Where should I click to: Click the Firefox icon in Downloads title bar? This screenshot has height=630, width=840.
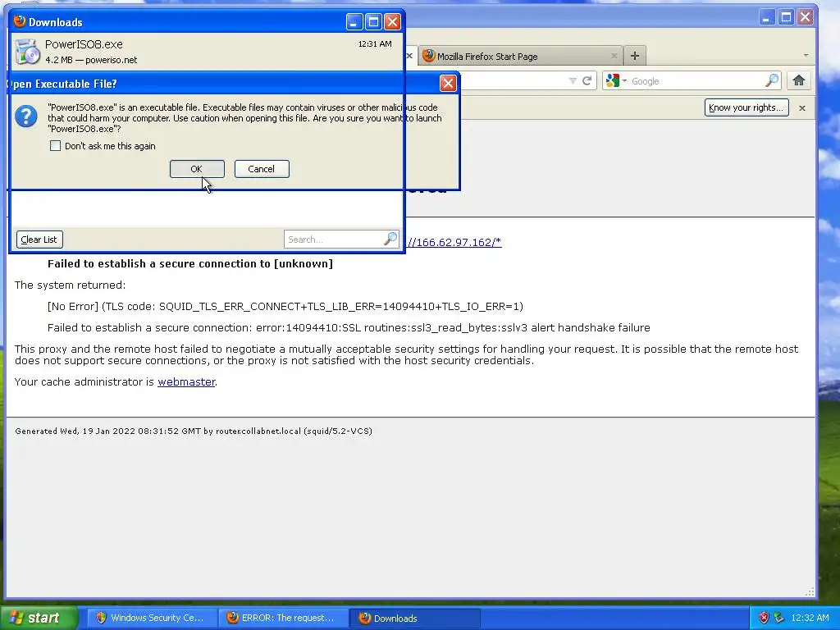coord(20,21)
